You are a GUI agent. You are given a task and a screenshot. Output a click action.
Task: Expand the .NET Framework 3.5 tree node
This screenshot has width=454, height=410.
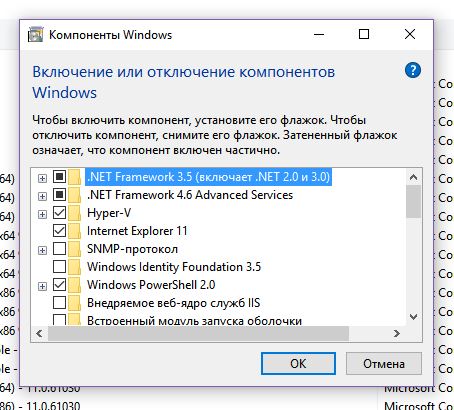tap(42, 179)
